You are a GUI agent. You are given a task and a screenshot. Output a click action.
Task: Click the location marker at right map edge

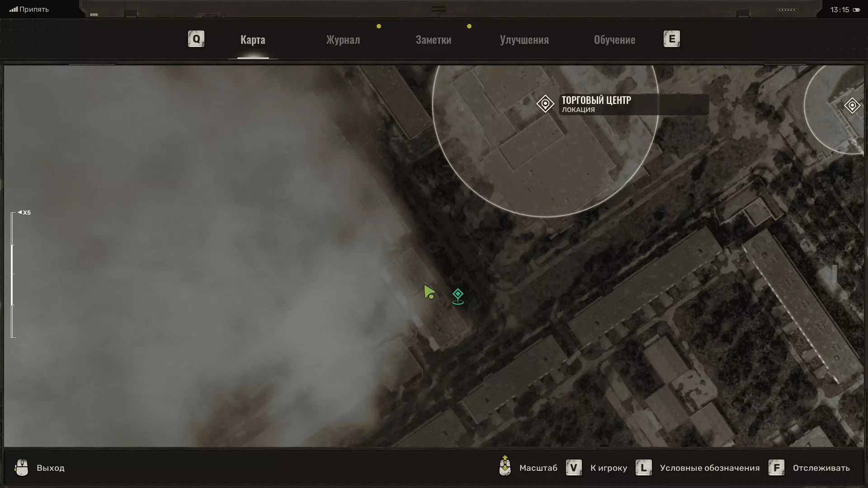coord(852,106)
